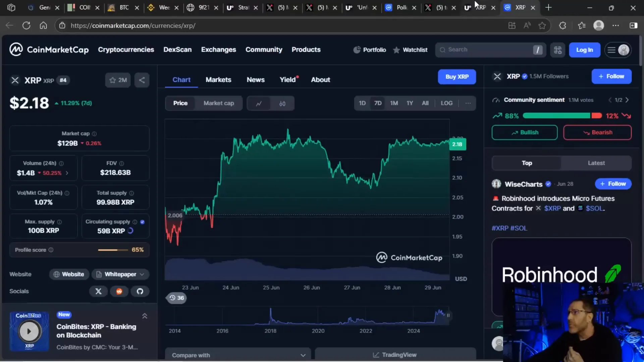Click the community sentiment percentage bar
This screenshot has height=362, width=644.
(562, 116)
